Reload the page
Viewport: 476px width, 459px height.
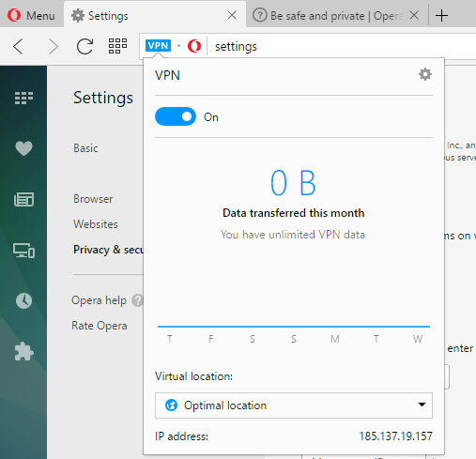pyautogui.click(x=84, y=47)
